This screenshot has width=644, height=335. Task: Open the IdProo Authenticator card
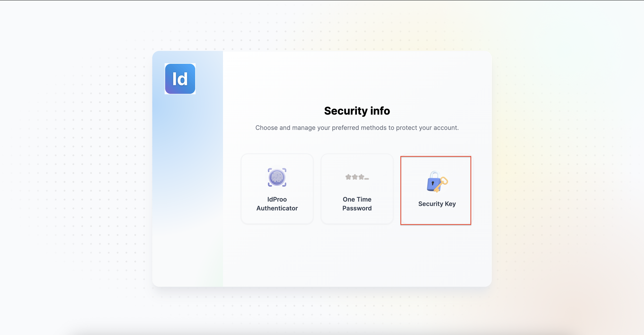tap(277, 189)
